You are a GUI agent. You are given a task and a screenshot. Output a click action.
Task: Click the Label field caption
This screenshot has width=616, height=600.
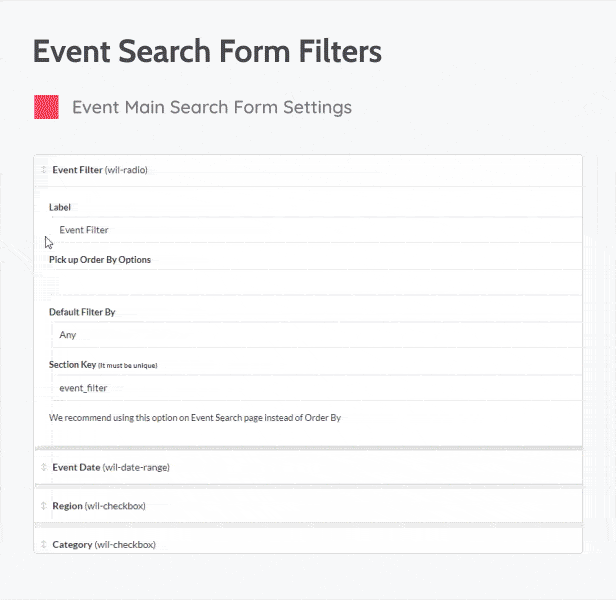(x=60, y=207)
